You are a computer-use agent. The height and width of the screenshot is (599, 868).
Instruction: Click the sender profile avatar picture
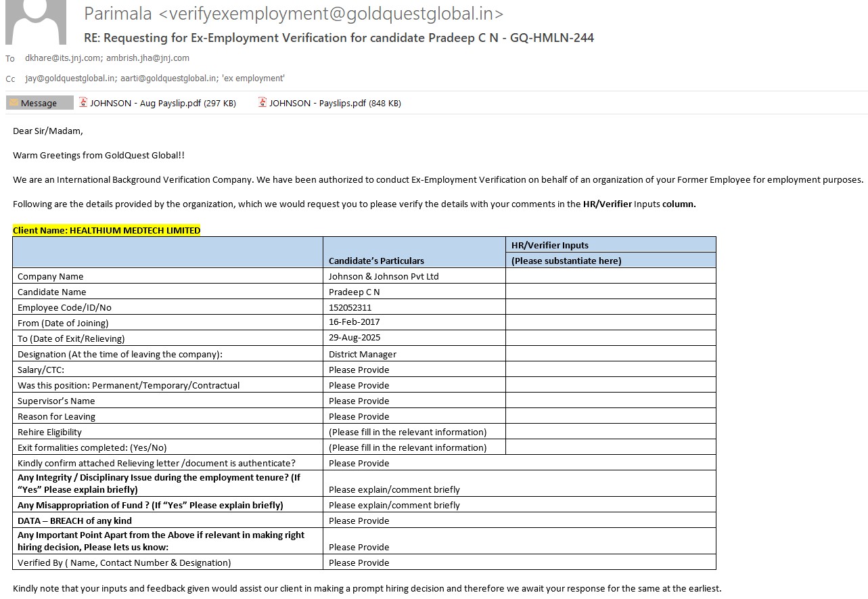[35, 22]
